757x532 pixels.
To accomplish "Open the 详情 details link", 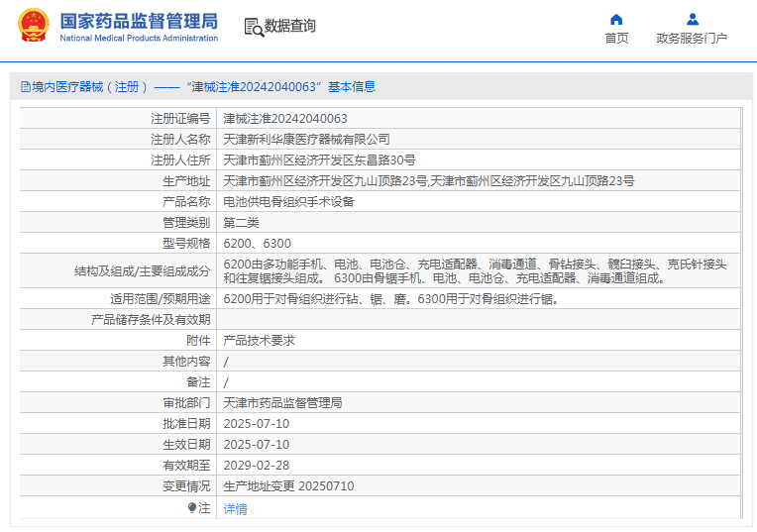I will pyautogui.click(x=235, y=509).
